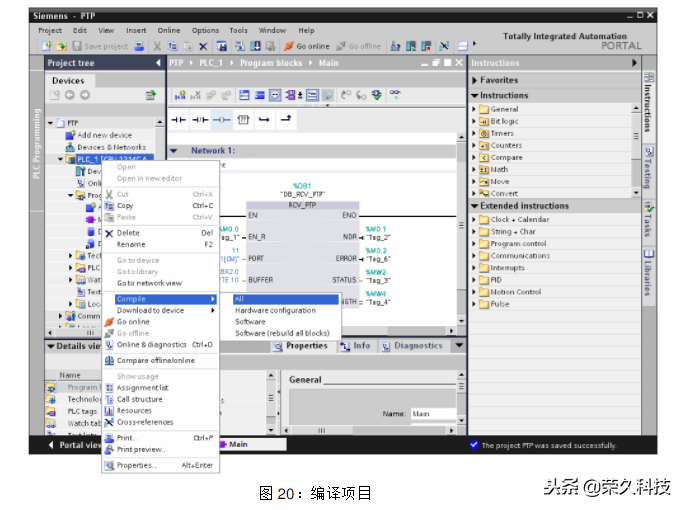Viewport: 685px width, 510px height.
Task: Collapse the PLC_1 tree node
Action: point(61,159)
